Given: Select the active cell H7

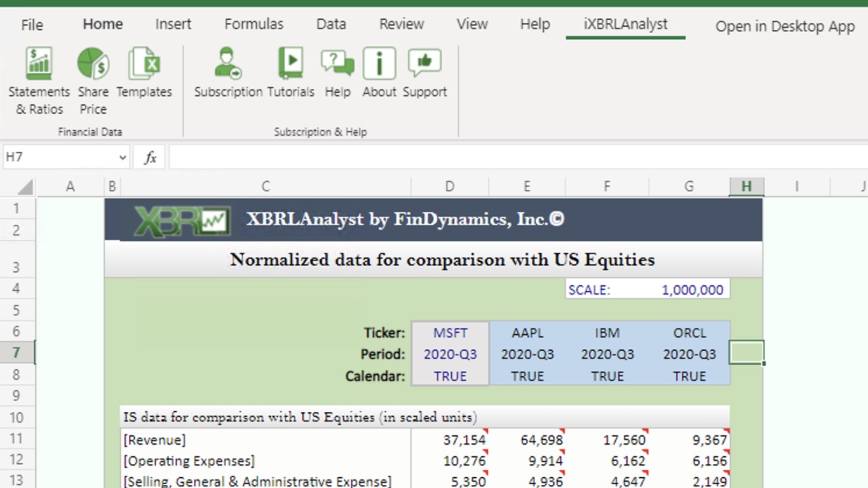Looking at the screenshot, I should [747, 353].
